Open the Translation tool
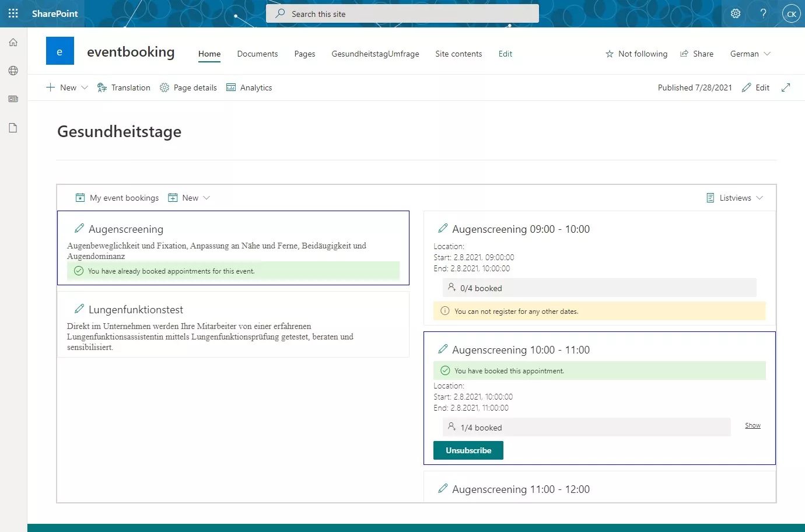The width and height of the screenshot is (805, 532). [x=124, y=87]
